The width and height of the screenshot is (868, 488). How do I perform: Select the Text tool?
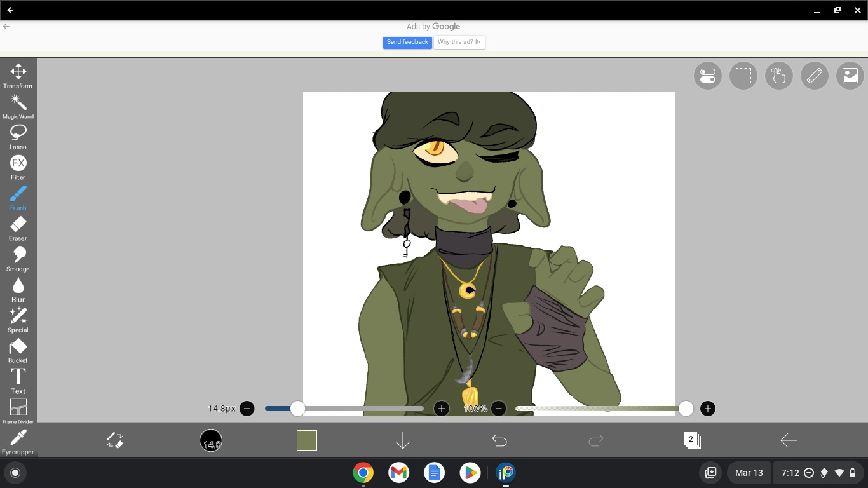18,379
